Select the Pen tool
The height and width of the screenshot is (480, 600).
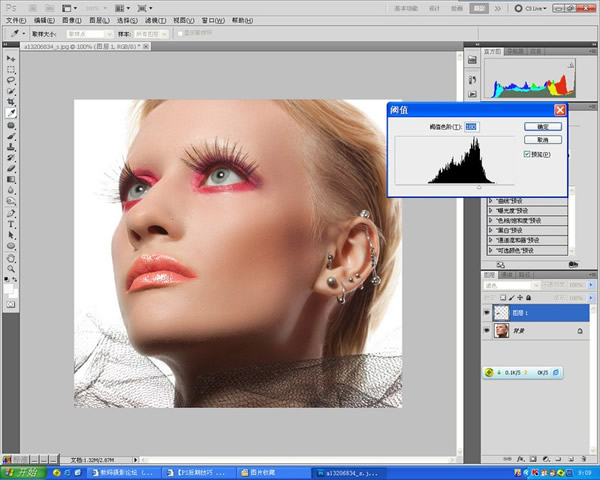click(11, 213)
